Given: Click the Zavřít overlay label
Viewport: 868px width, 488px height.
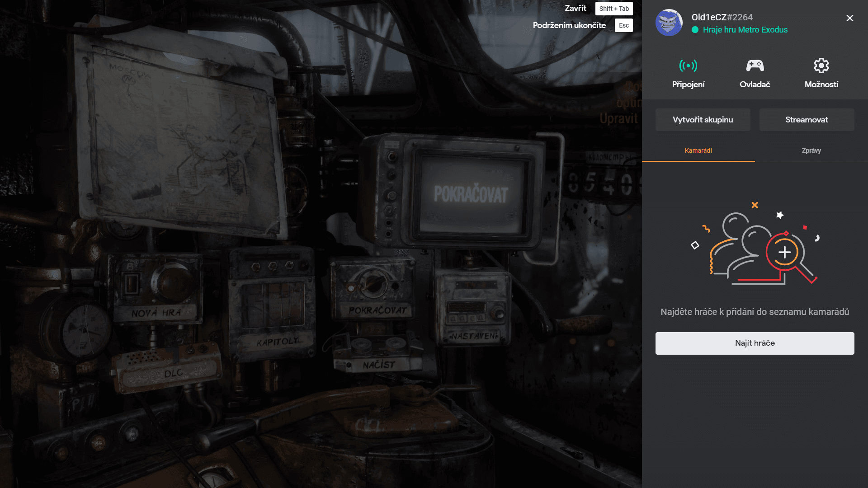Looking at the screenshot, I should [x=575, y=8].
